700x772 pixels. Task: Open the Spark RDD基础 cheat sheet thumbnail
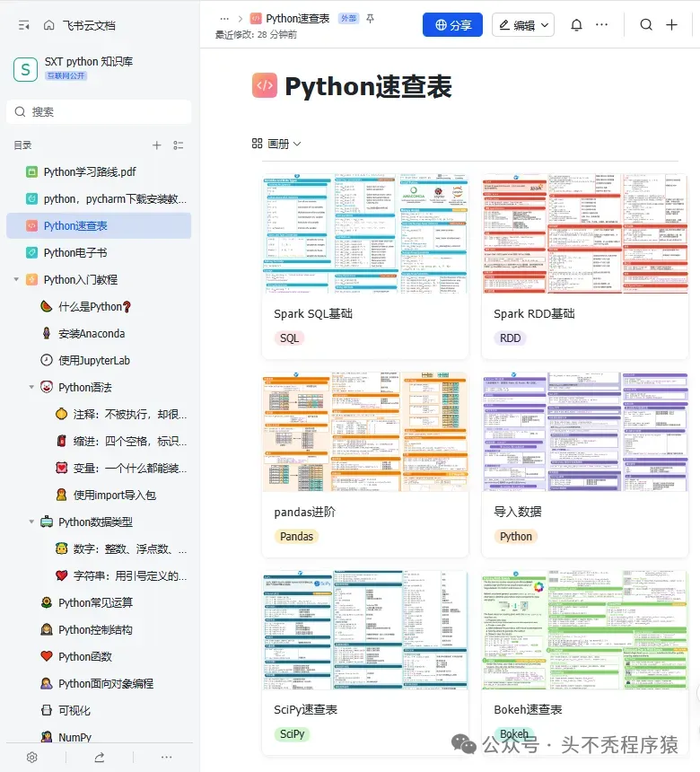point(585,233)
